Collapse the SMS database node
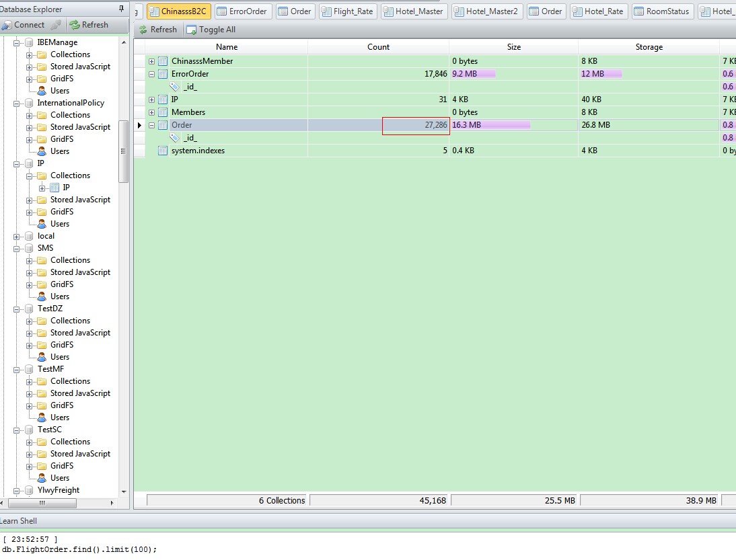This screenshot has height=560, width=736. coord(16,249)
